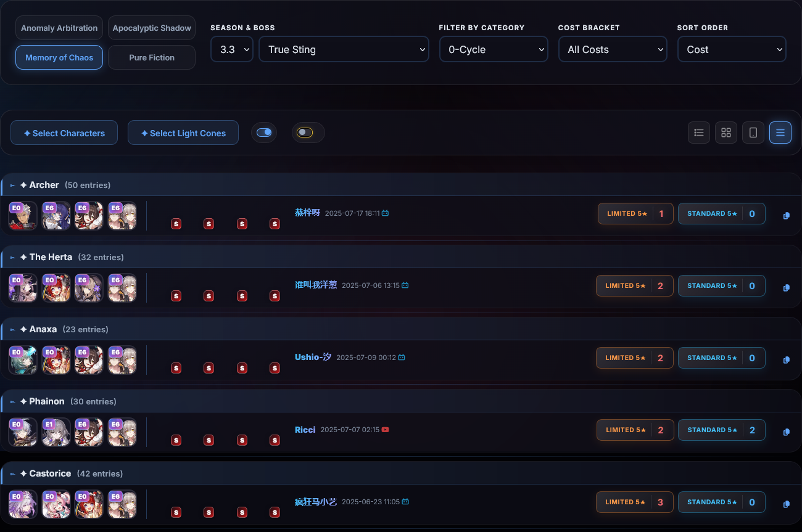Open player link Ushio-汐
Screen dimensions: 802x532
pos(313,357)
